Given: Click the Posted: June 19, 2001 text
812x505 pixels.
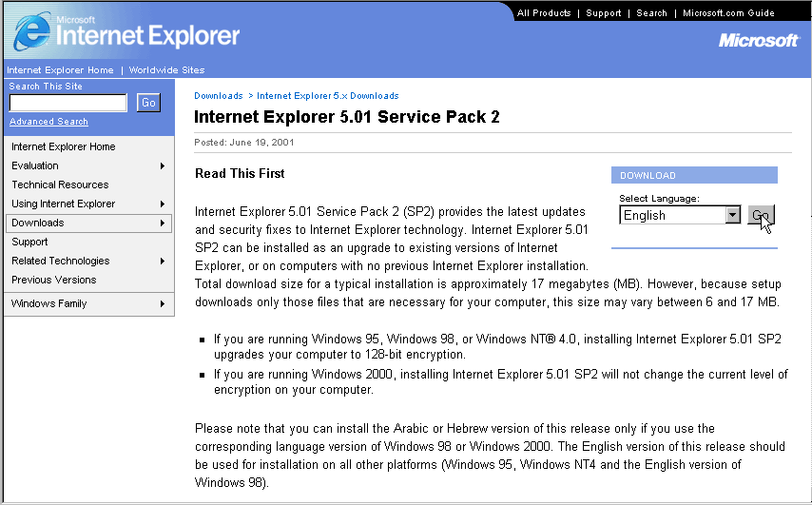Looking at the screenshot, I should pos(244,142).
